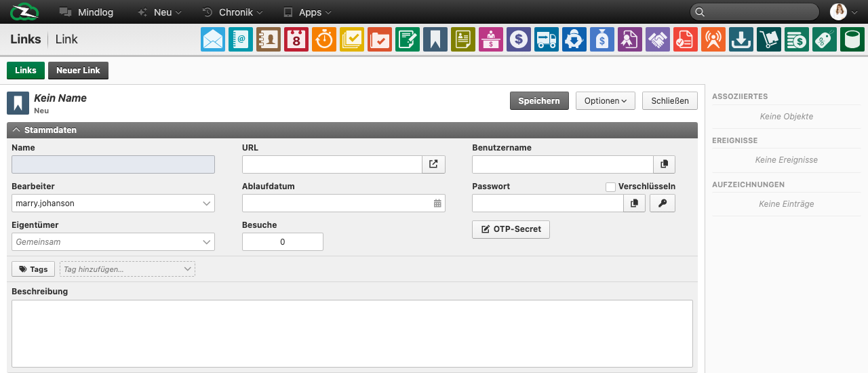Copy the Benutzername to clipboard
The height and width of the screenshot is (373, 868).
664,164
